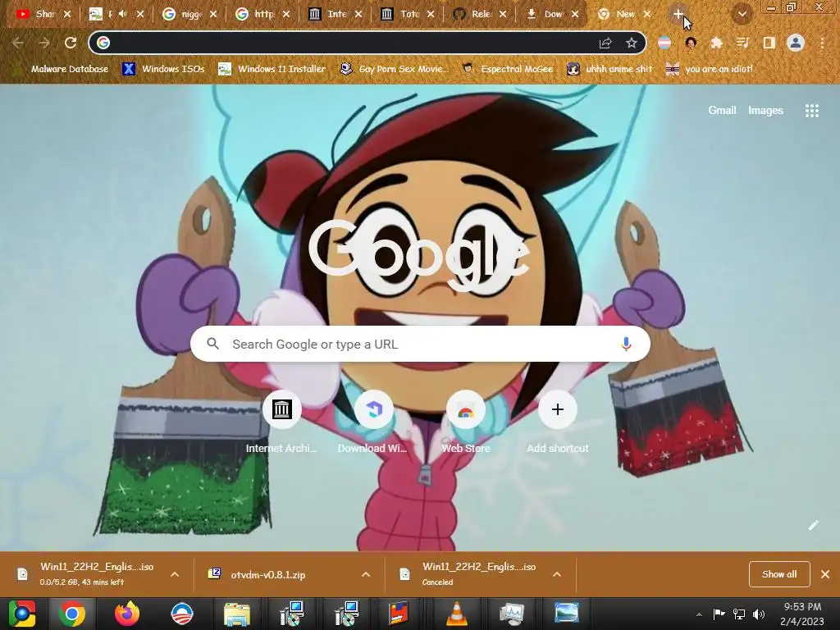Open the system volume control
The width and height of the screenshot is (840, 630).
tap(759, 614)
